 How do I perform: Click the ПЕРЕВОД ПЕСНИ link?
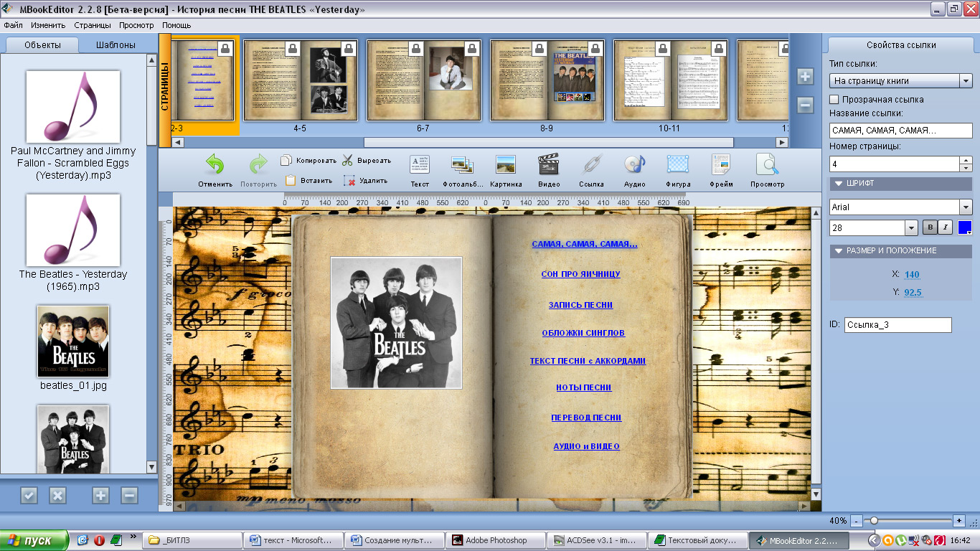tap(586, 418)
